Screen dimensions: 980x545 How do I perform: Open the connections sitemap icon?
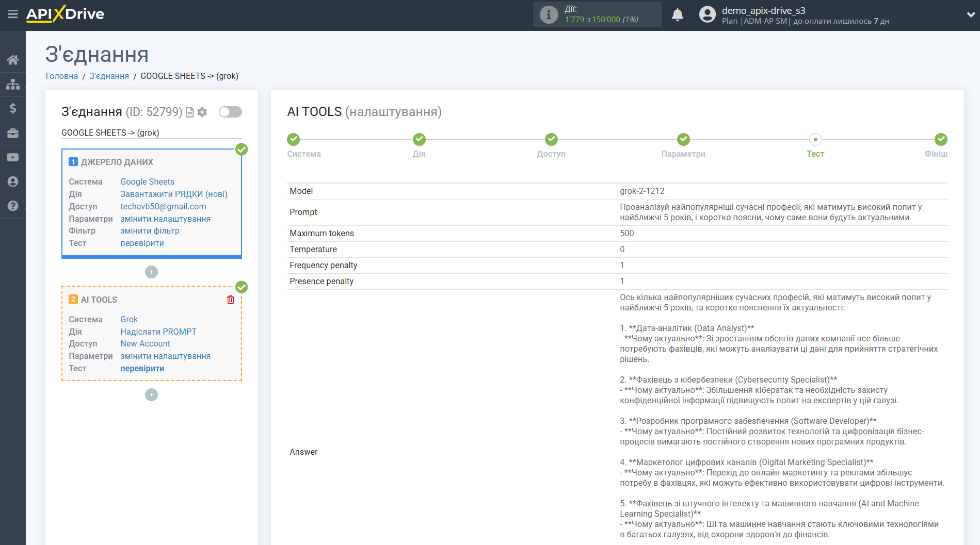tap(13, 84)
